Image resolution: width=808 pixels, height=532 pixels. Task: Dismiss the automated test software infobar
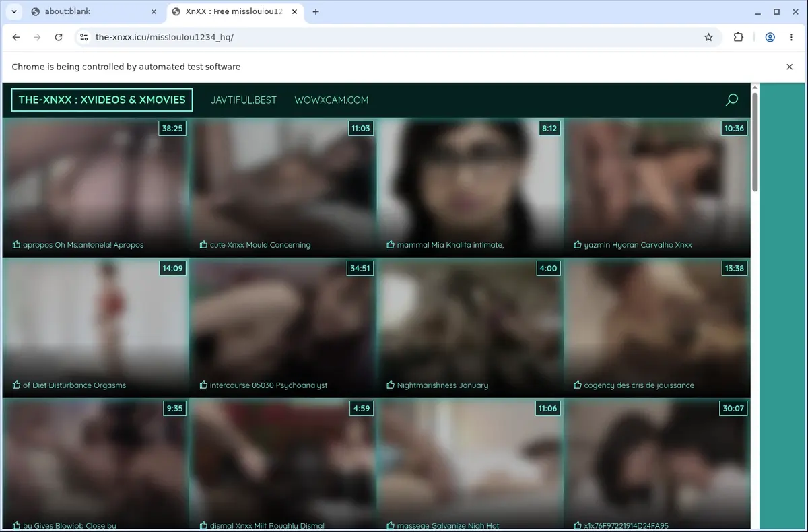coord(790,67)
